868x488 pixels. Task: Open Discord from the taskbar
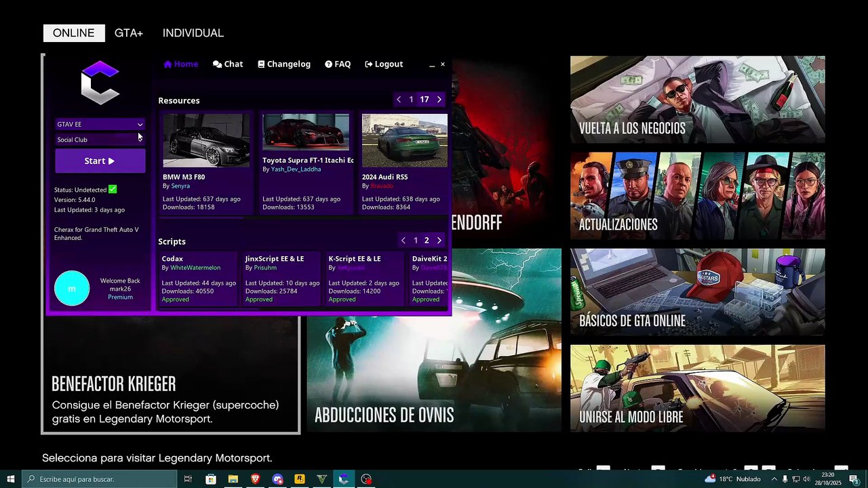click(277, 479)
